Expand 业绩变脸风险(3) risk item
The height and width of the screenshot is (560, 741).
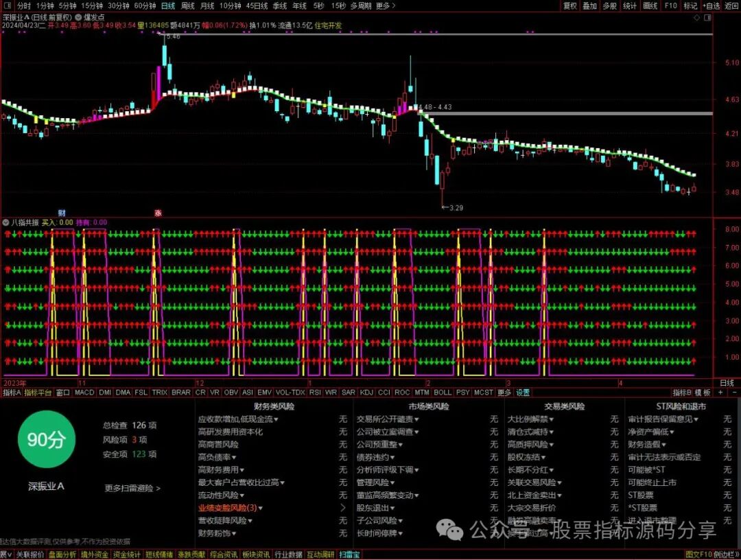point(230,508)
